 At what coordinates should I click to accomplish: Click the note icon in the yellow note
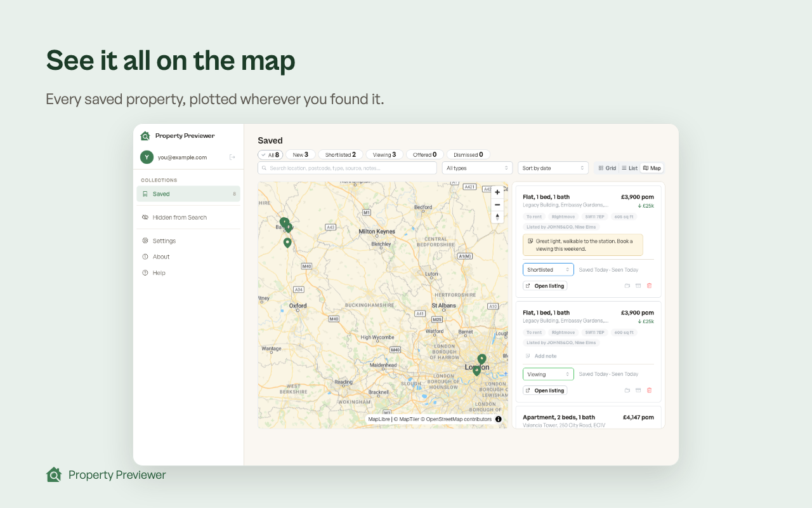[530, 241]
